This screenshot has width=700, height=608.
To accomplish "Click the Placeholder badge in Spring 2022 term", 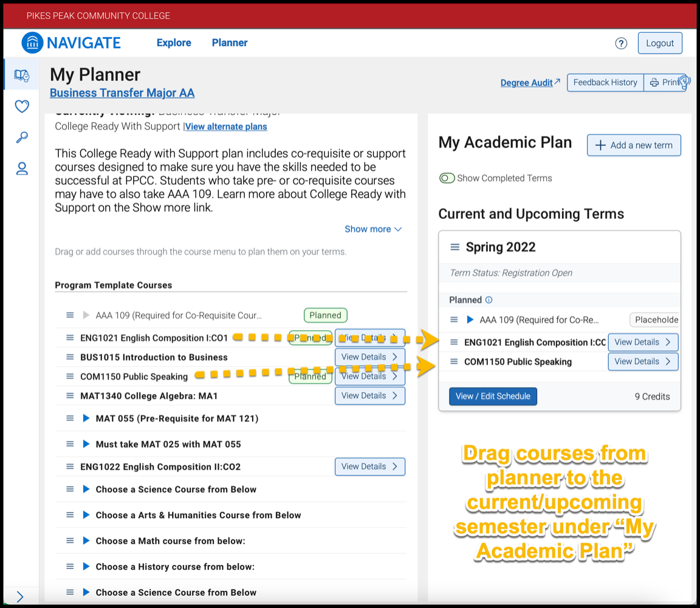I will [x=655, y=320].
